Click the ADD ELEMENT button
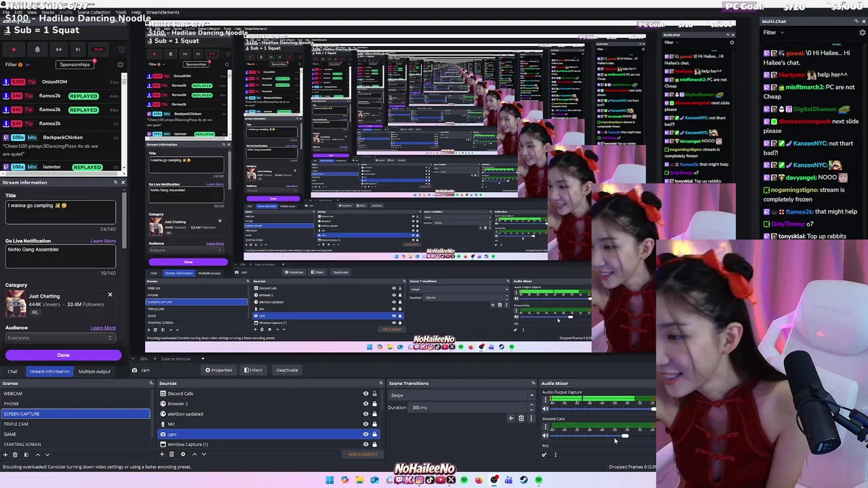Image resolution: width=868 pixels, height=488 pixels. click(363, 454)
